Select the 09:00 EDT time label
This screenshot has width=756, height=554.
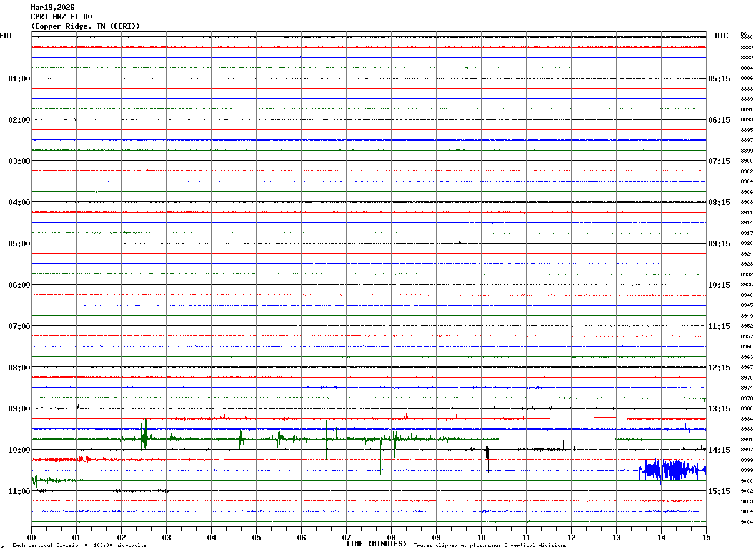click(x=19, y=409)
